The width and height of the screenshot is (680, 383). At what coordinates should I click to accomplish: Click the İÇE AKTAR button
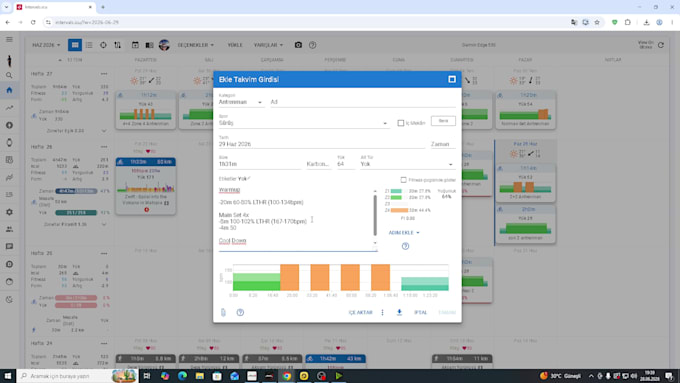(x=360, y=312)
